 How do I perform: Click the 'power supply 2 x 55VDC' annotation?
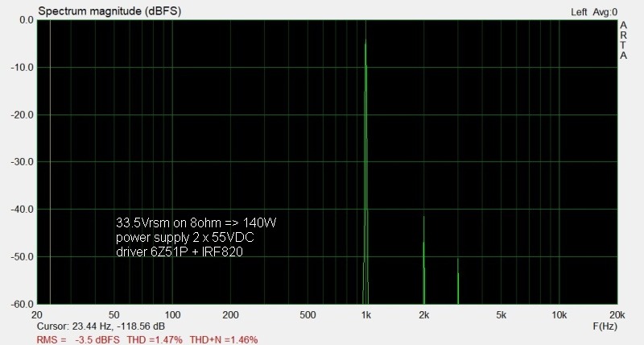click(x=185, y=237)
